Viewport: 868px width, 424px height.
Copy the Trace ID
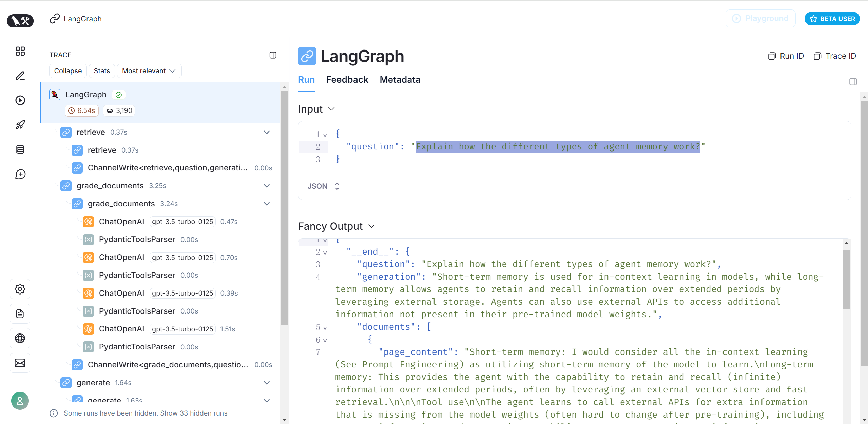tap(835, 56)
